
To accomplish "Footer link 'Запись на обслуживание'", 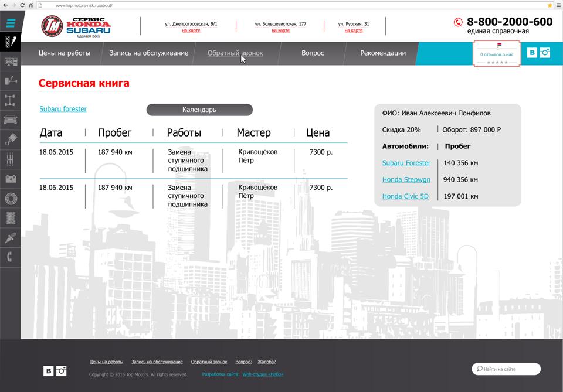I will click(x=157, y=362).
